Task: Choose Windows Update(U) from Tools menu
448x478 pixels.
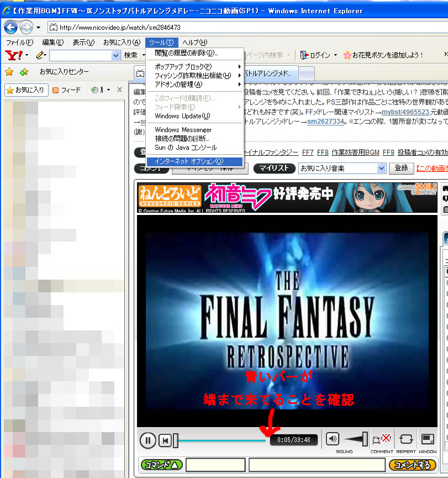Action: [194, 116]
